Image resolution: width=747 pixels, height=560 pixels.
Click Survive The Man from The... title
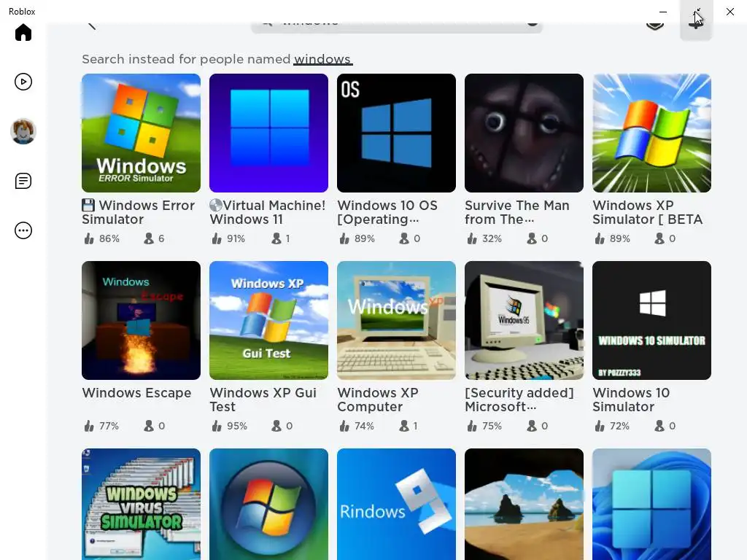[517, 212]
